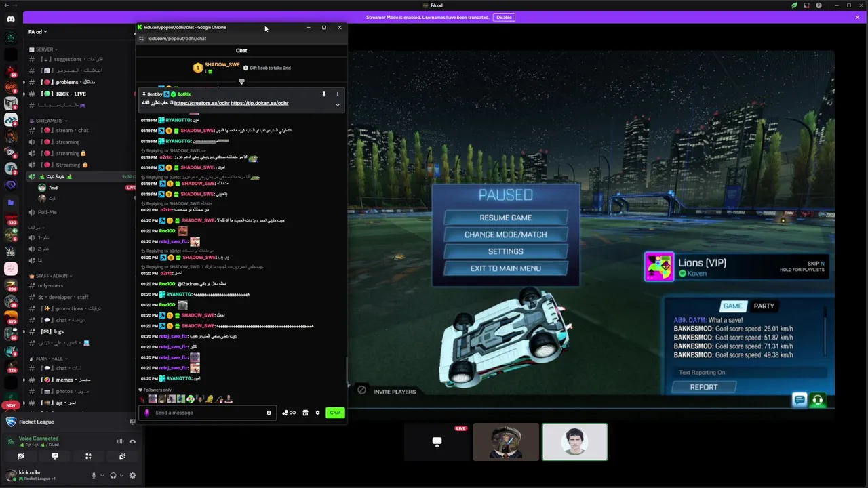
Task: Select RESUME GAME in pause menu
Action: click(x=505, y=218)
